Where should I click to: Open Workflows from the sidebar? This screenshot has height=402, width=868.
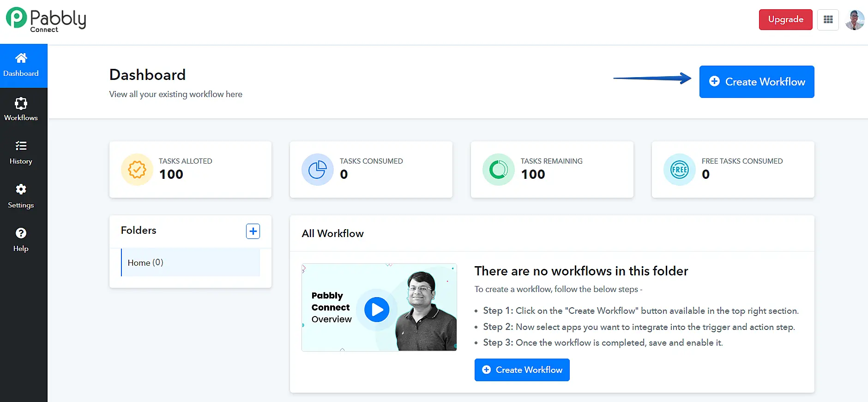pos(21,110)
